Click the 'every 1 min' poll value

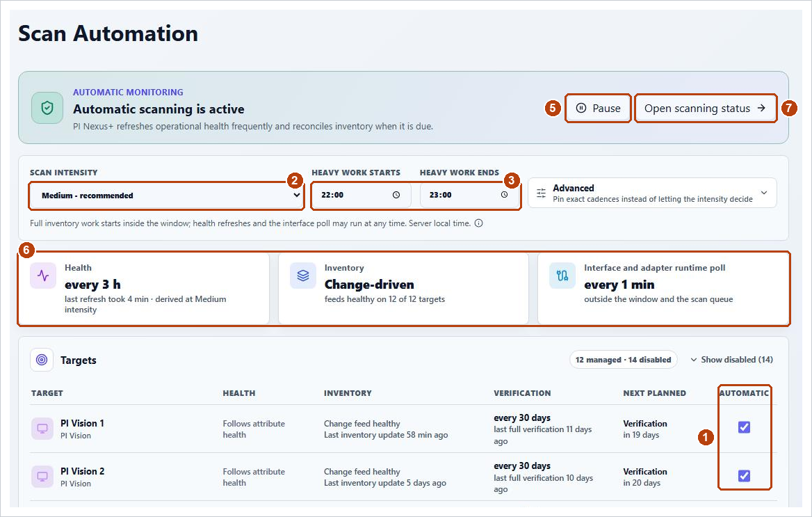(619, 285)
